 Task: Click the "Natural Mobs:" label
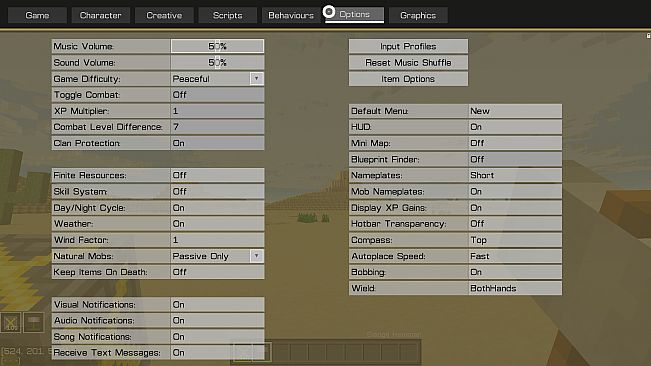pos(83,256)
